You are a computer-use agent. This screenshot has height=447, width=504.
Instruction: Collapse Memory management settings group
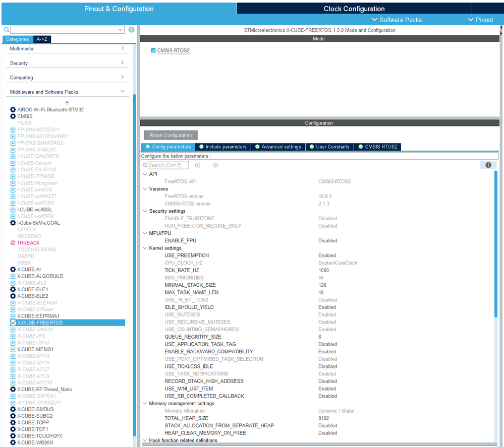click(x=145, y=403)
